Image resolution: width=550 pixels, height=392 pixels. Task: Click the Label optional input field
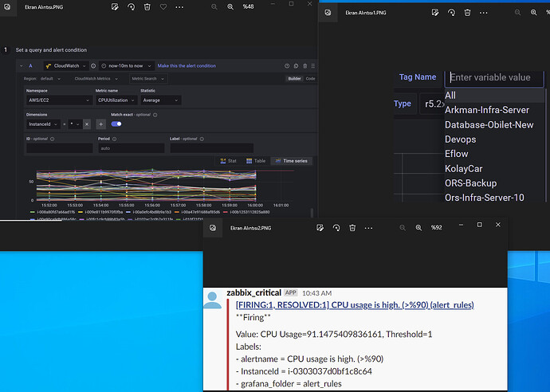pos(211,148)
